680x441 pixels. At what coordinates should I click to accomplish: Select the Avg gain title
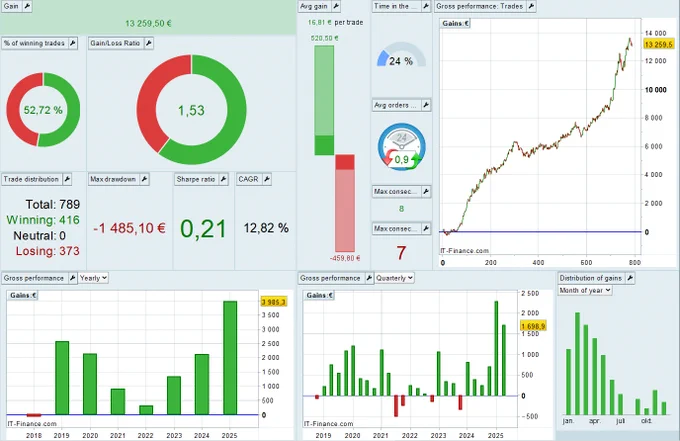click(x=314, y=6)
